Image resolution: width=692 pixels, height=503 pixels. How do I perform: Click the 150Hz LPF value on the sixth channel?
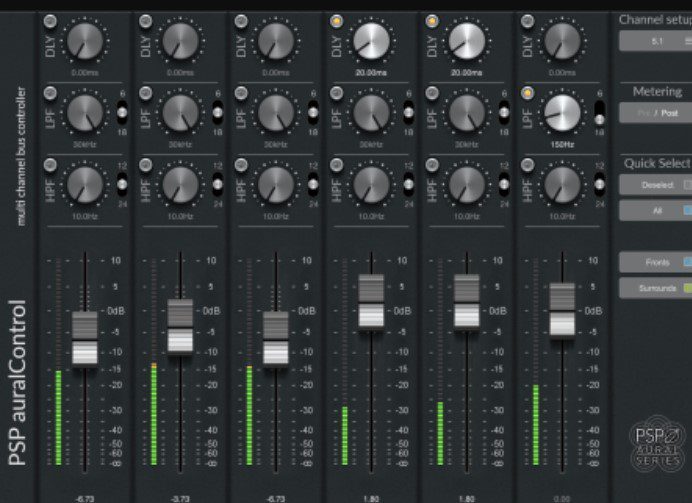pyautogui.click(x=562, y=144)
